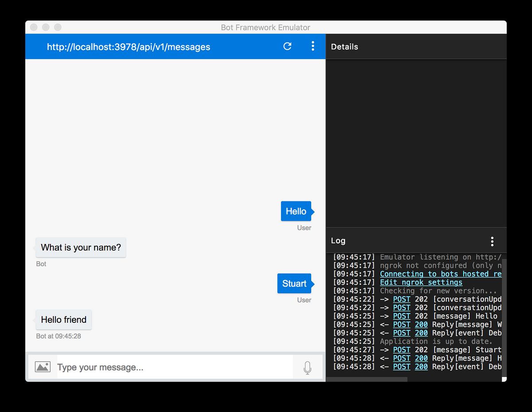This screenshot has height=412, width=532.
Task: Click POST link in message Hello row
Action: pos(402,316)
